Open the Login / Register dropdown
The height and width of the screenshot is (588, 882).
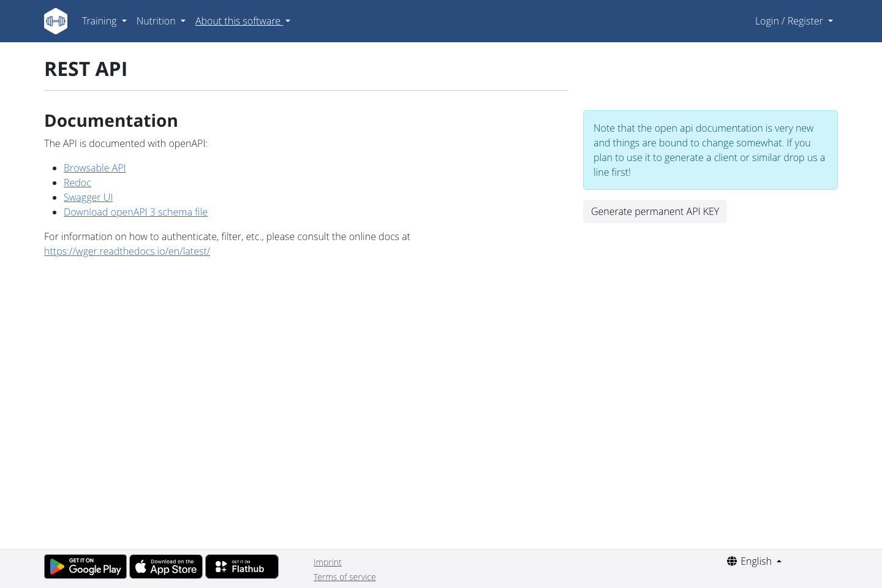point(794,21)
